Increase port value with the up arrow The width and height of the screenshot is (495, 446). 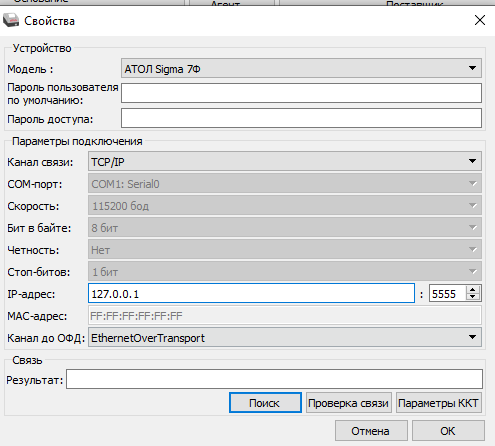tap(473, 290)
